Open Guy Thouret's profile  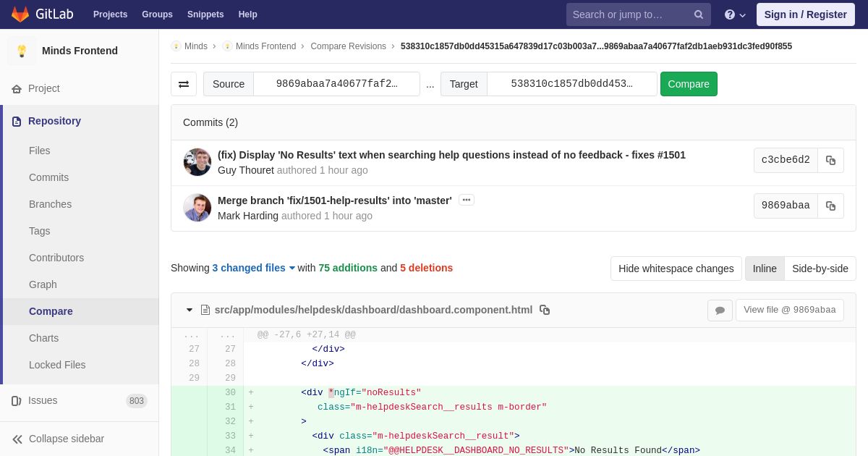[246, 170]
